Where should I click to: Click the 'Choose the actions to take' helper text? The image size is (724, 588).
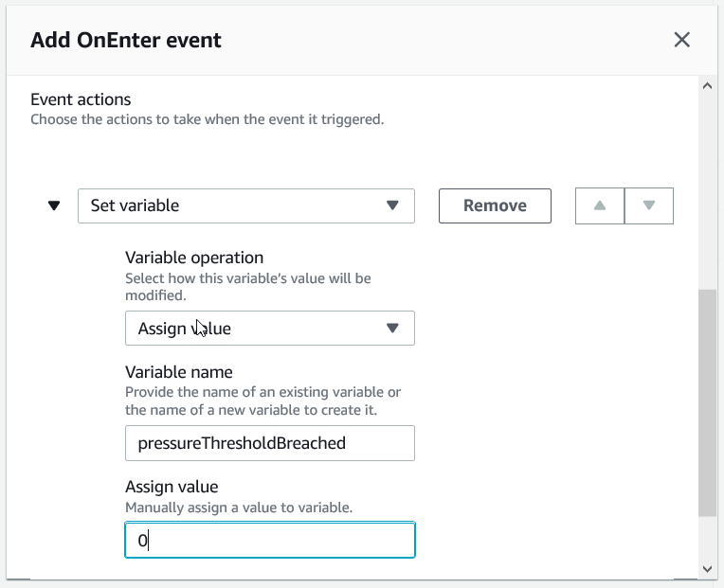(207, 120)
